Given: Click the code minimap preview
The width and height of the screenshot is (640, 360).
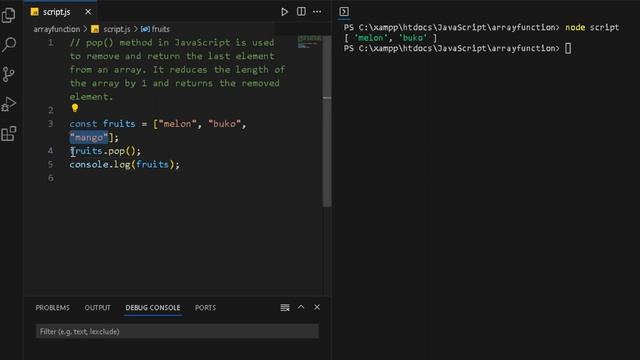Looking at the screenshot, I should 309,42.
